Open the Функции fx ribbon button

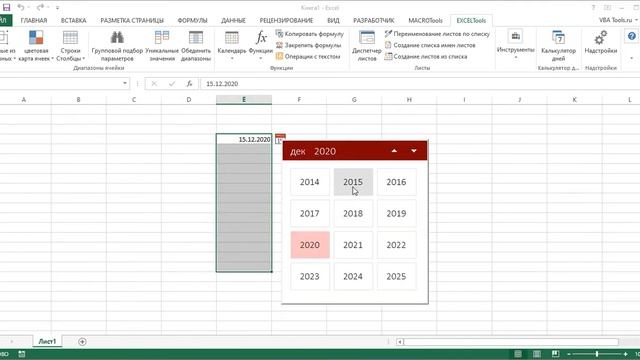[261, 46]
